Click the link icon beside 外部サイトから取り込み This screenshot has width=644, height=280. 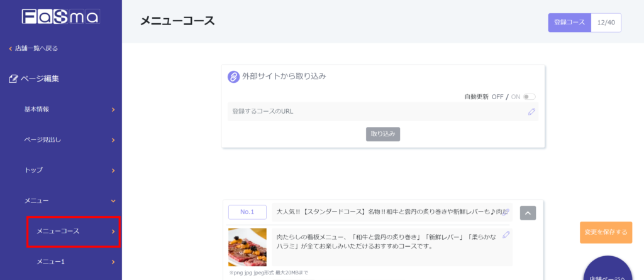click(234, 77)
